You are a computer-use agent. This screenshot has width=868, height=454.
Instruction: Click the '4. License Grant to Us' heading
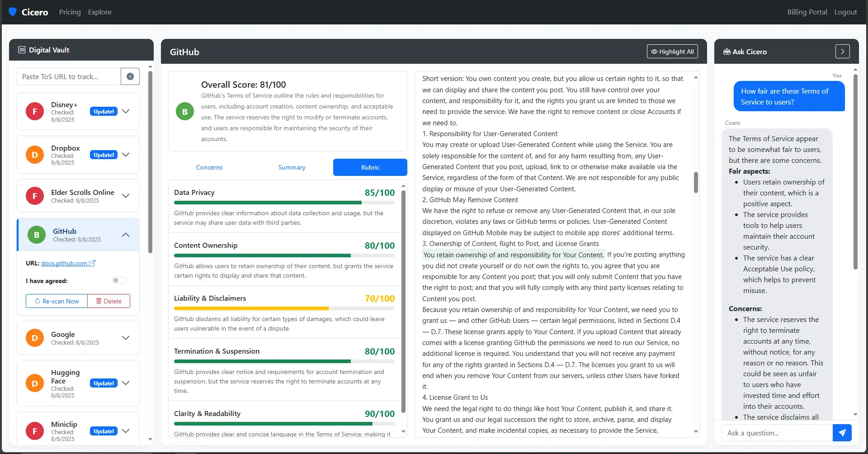click(x=455, y=397)
